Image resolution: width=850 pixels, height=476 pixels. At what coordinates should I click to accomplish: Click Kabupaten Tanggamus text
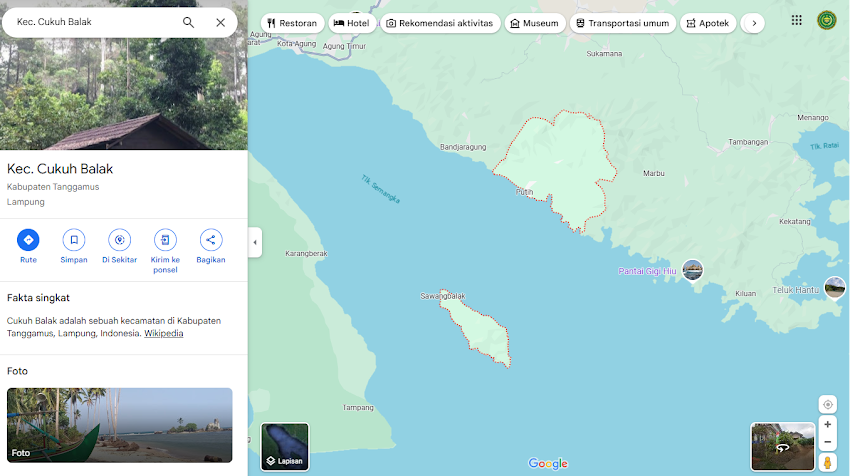[53, 187]
